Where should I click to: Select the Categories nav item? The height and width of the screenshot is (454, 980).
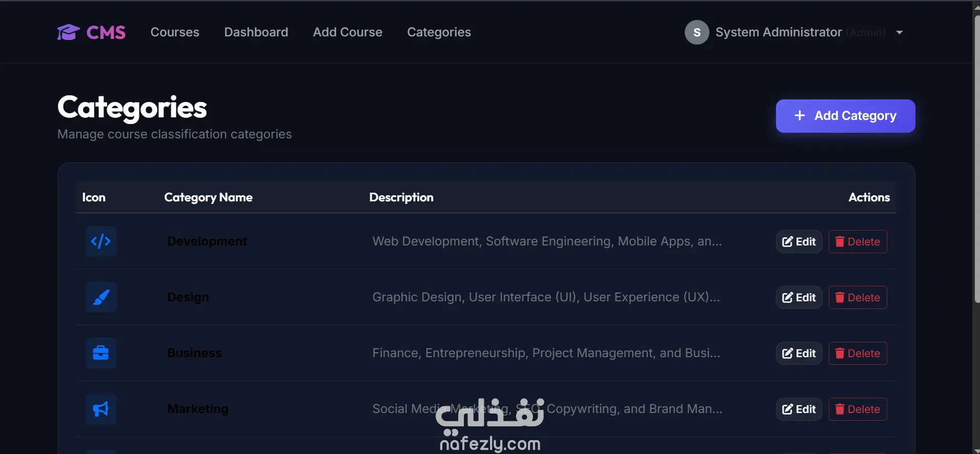pyautogui.click(x=439, y=32)
